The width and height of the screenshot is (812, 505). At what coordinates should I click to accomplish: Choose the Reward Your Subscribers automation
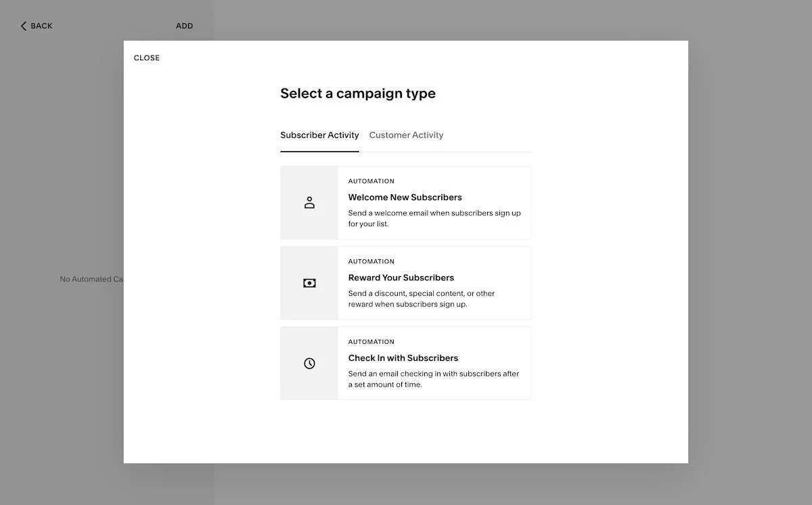(433, 282)
